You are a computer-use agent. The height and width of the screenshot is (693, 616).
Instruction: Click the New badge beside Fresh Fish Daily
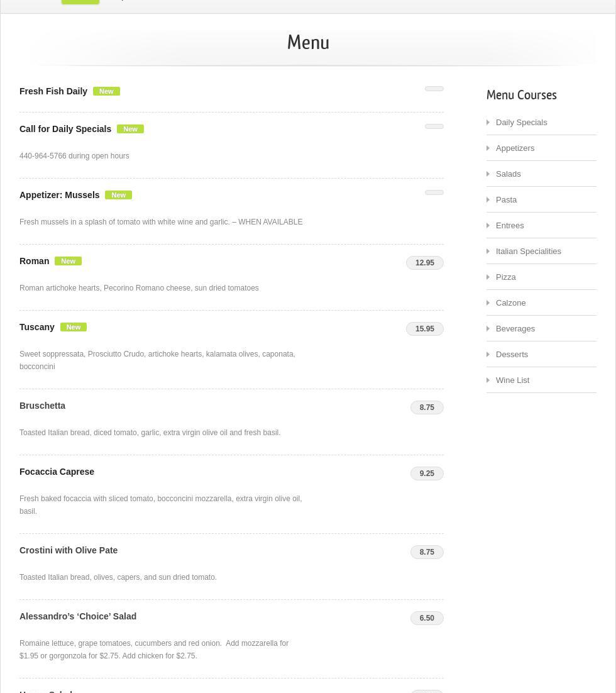click(106, 91)
